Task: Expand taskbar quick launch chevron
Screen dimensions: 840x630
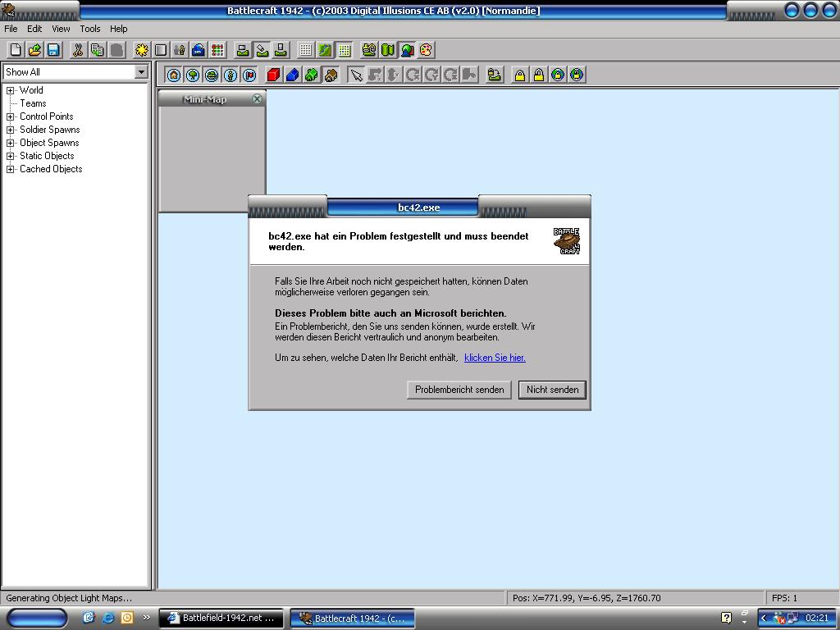Action: pyautogui.click(x=147, y=618)
